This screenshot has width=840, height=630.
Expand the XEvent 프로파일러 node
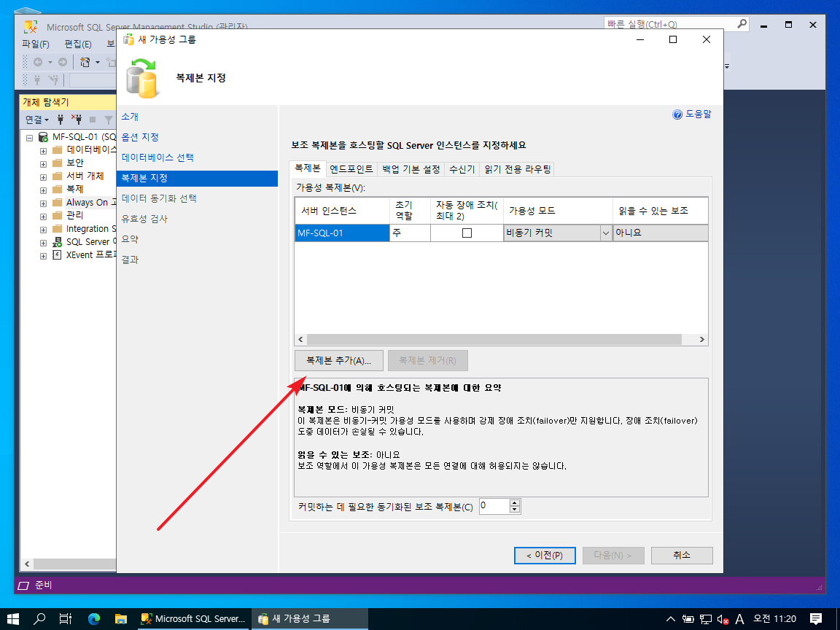(44, 255)
